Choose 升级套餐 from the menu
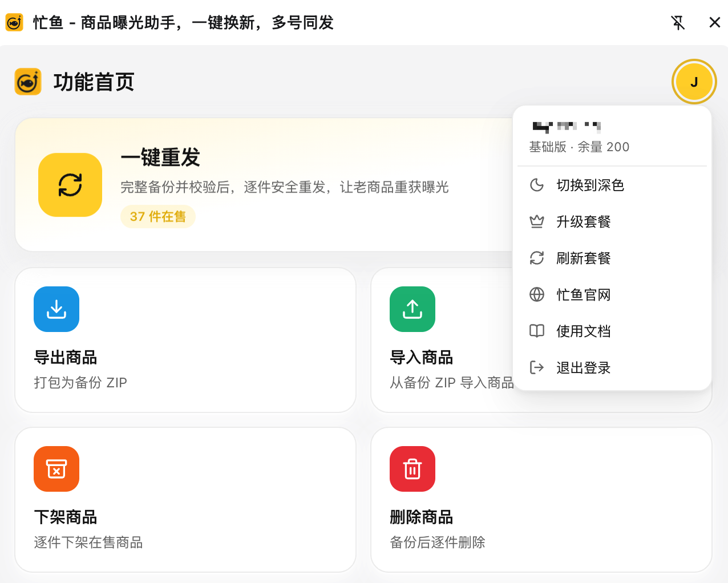The width and height of the screenshot is (728, 583). 612,221
